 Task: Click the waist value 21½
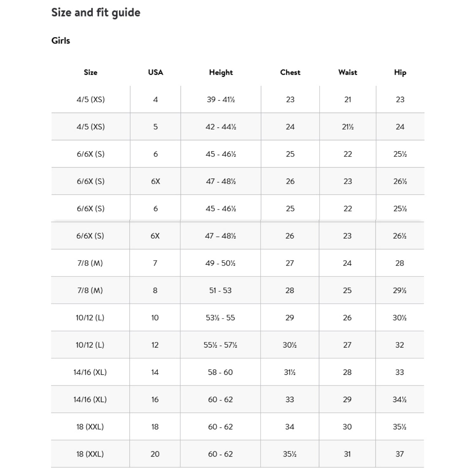click(x=348, y=127)
